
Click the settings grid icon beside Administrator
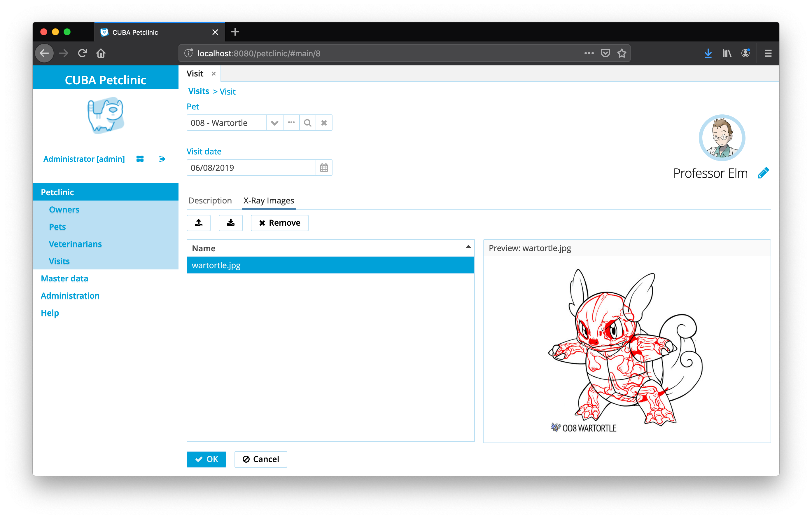pos(140,159)
